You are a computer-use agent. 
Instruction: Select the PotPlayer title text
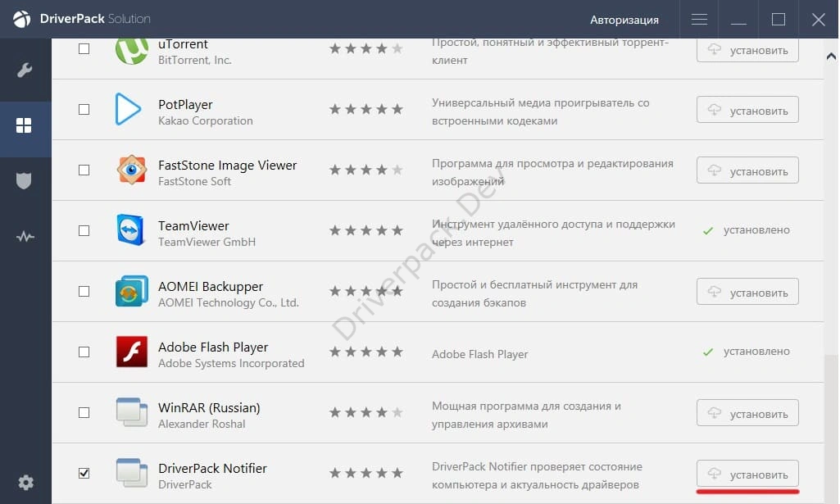point(185,104)
